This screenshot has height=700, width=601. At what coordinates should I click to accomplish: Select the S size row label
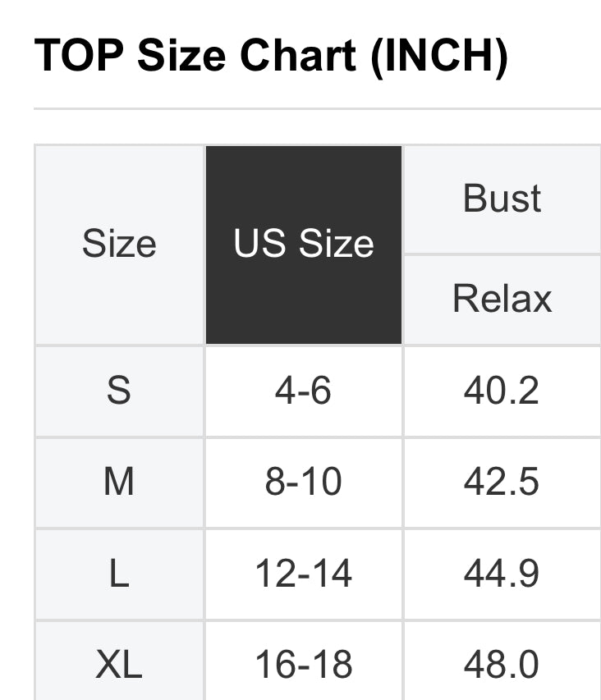[x=119, y=391]
